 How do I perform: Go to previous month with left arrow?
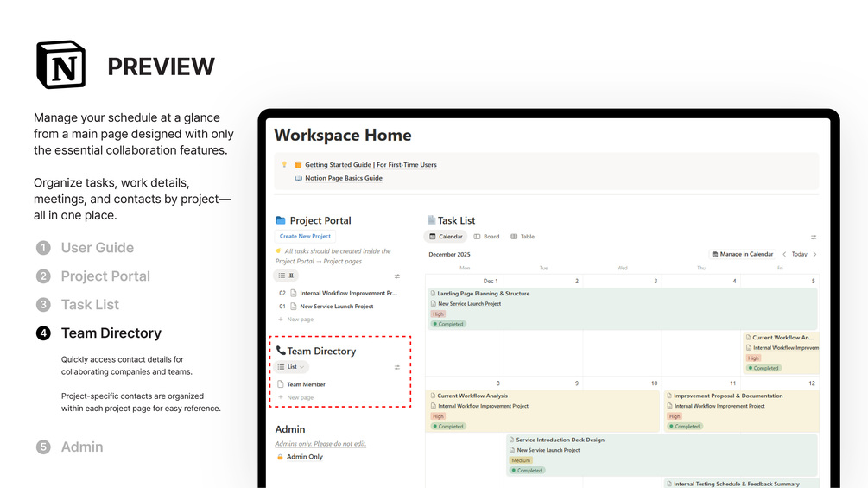point(784,255)
